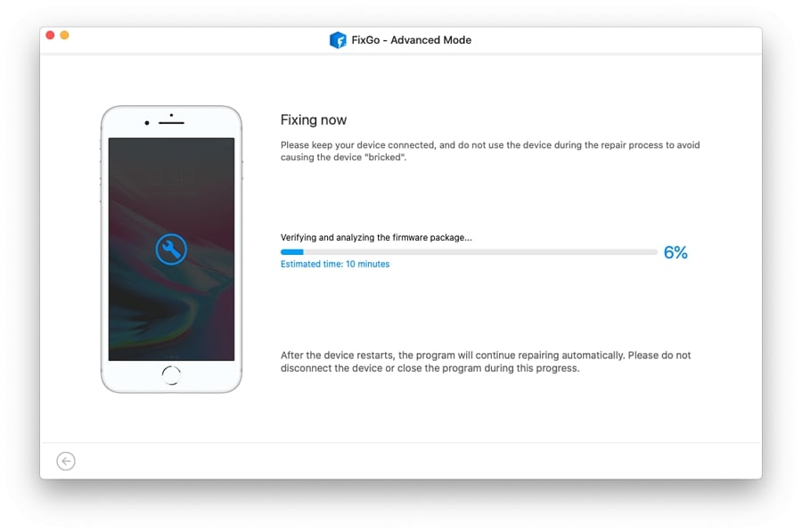Click the yellow minimize traffic light

(63, 35)
